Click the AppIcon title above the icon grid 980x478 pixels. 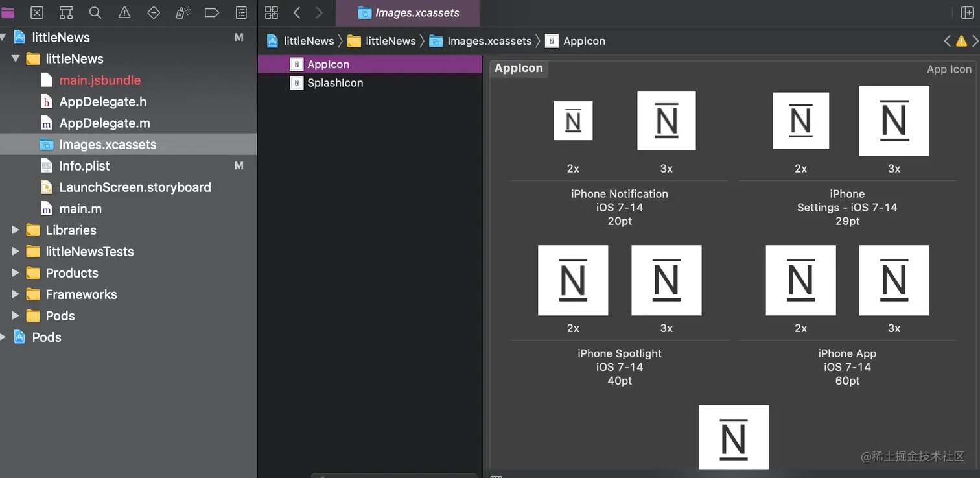point(519,68)
